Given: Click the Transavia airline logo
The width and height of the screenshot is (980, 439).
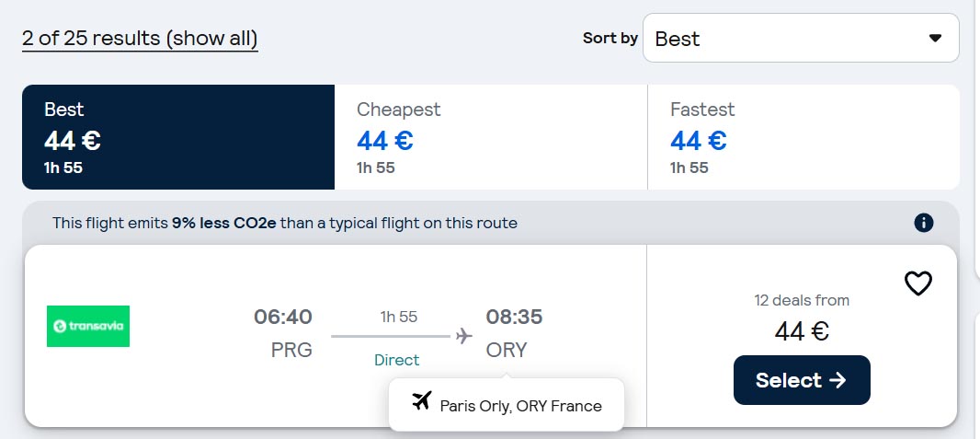Looking at the screenshot, I should pyautogui.click(x=88, y=326).
